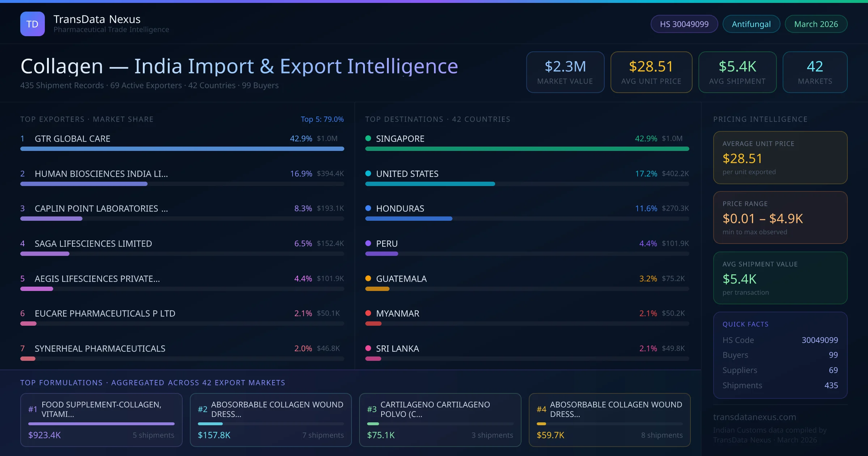Image resolution: width=868 pixels, height=456 pixels.
Task: Toggle the HS 30049099 code filter
Action: point(684,24)
